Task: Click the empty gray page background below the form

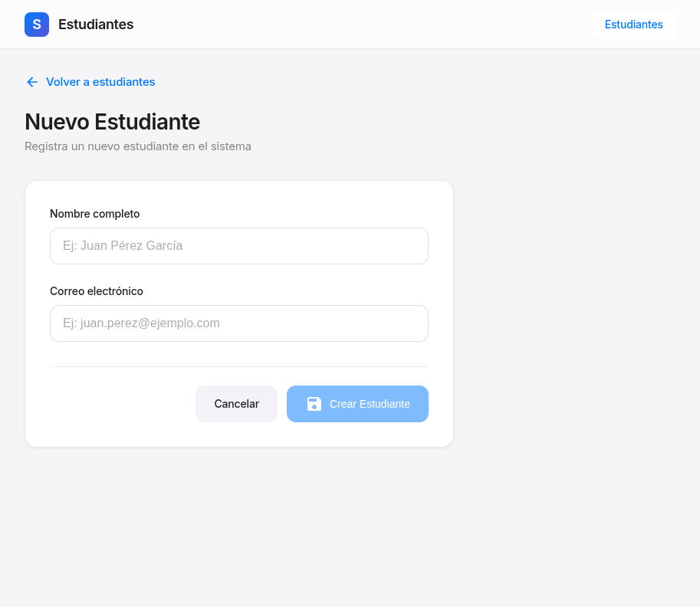Action: pyautogui.click(x=345, y=529)
